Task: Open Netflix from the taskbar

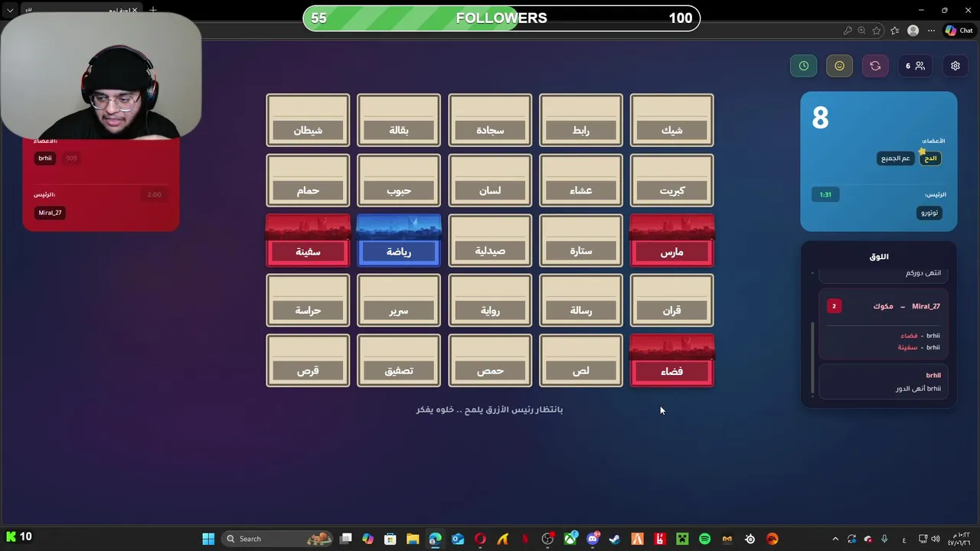Action: (x=525, y=539)
